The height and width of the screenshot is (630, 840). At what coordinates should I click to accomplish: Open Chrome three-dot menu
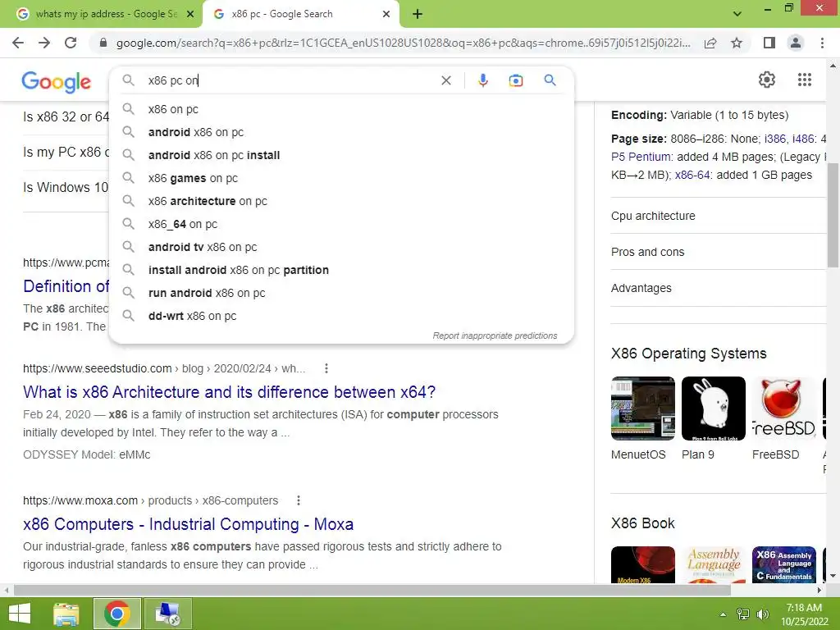822,43
